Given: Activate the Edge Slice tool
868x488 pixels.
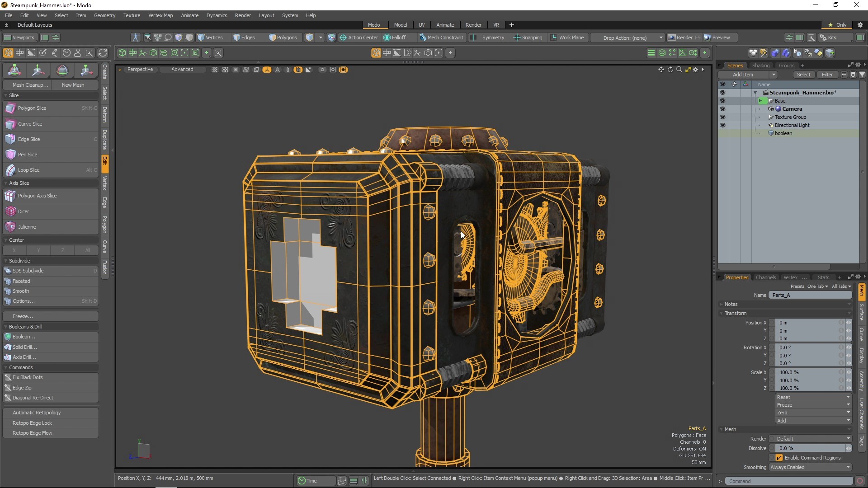Looking at the screenshot, I should coord(28,139).
